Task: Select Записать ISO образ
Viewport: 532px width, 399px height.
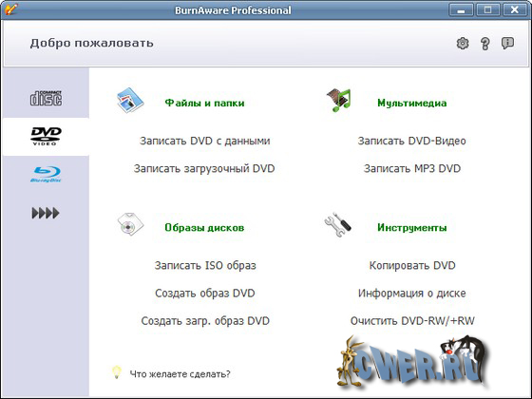Action: (x=205, y=265)
